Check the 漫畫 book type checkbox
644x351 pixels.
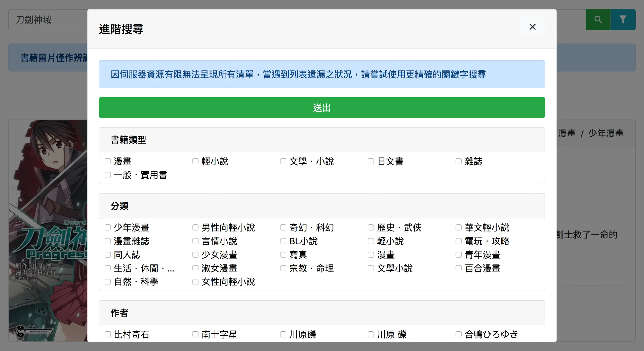tap(108, 161)
